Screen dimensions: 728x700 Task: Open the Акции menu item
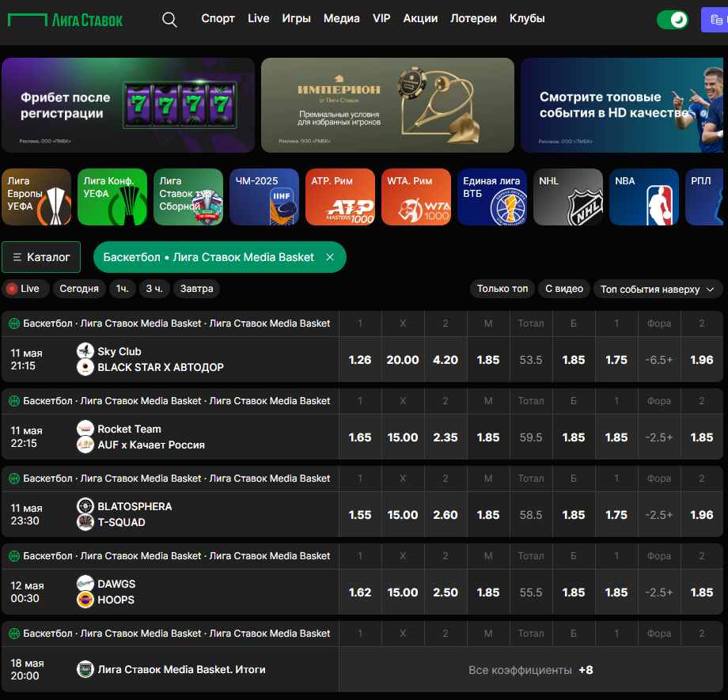coord(420,18)
